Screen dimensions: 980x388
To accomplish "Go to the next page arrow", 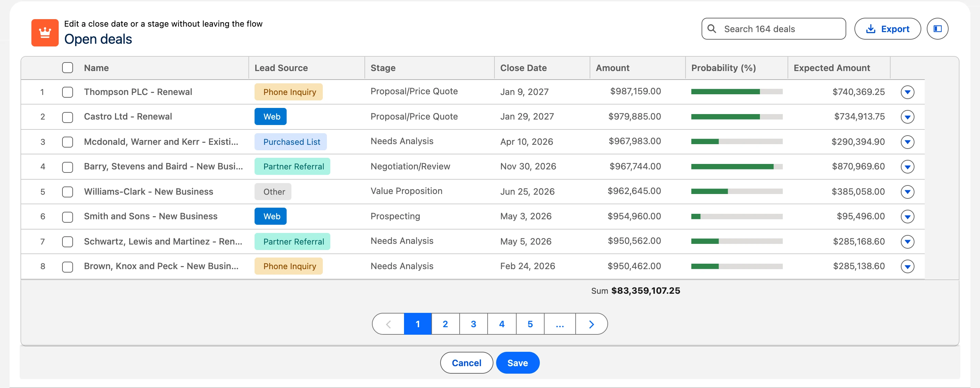I will [x=591, y=324].
